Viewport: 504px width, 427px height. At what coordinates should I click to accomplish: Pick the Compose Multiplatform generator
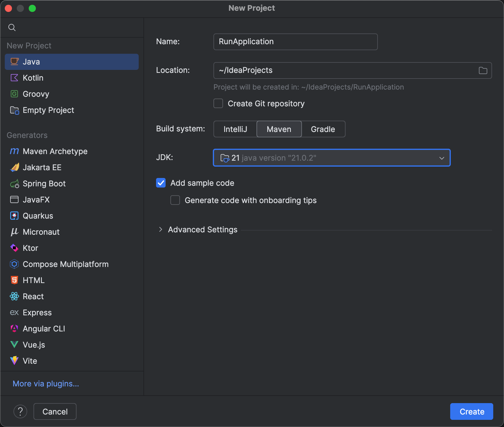(65, 264)
